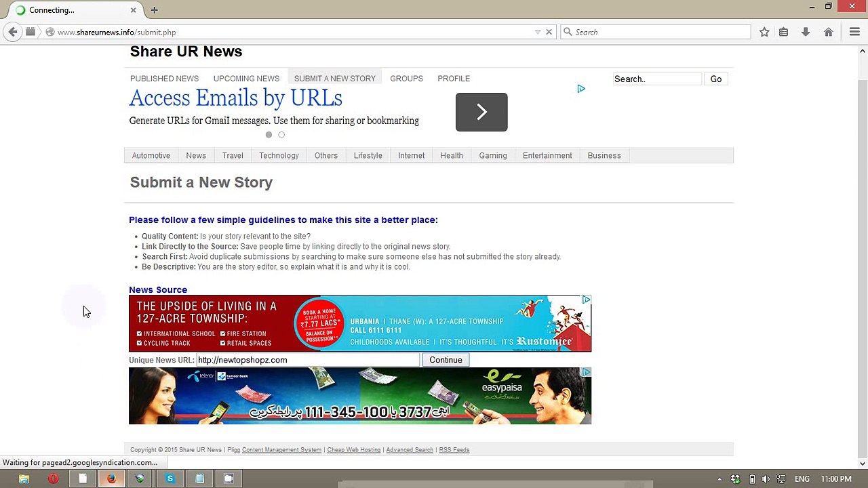Select the first ad carousel dot
The height and width of the screenshot is (488, 868).
pyautogui.click(x=269, y=135)
